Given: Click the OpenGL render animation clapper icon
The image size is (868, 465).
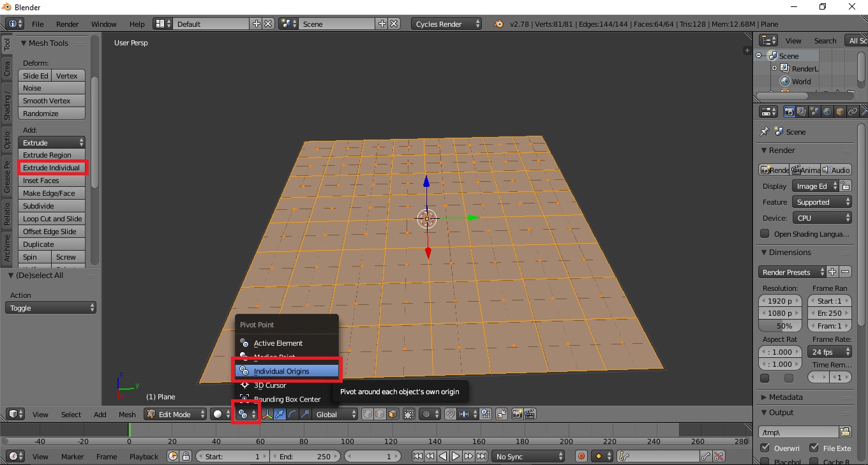Looking at the screenshot, I should 530,414.
